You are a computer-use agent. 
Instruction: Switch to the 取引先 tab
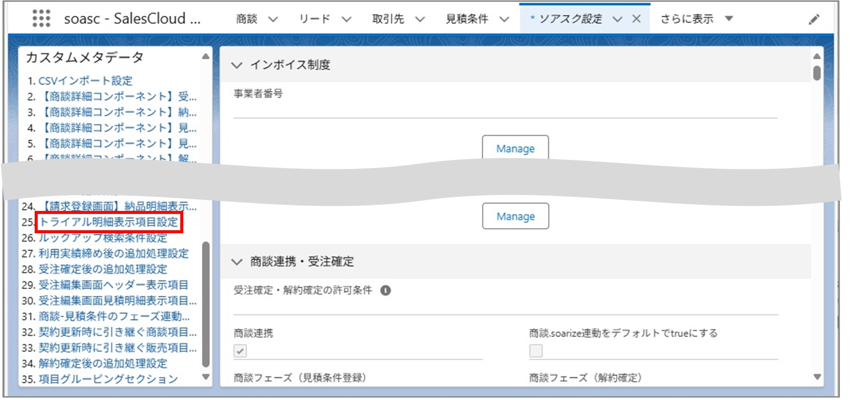pyautogui.click(x=388, y=18)
